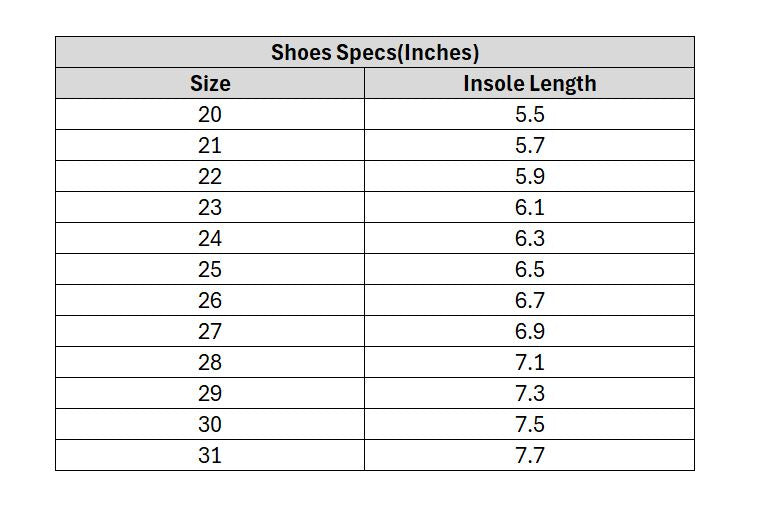This screenshot has width=769, height=512.
Task: Click the size 24 row label
Action: point(210,238)
